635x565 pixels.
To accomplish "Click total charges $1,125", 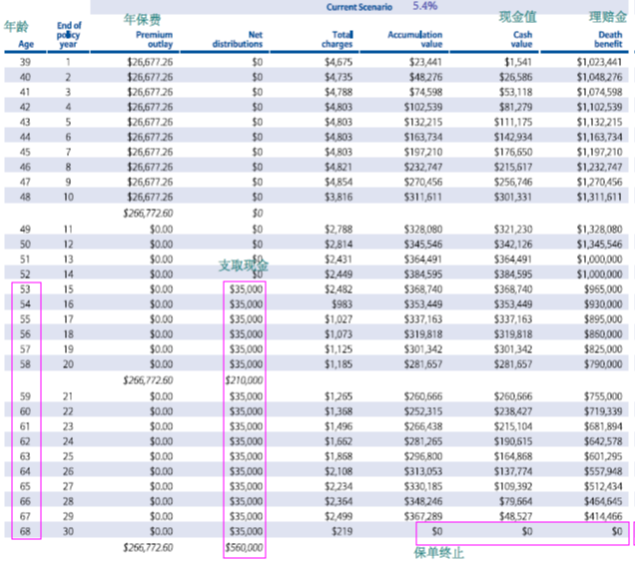I will [338, 349].
